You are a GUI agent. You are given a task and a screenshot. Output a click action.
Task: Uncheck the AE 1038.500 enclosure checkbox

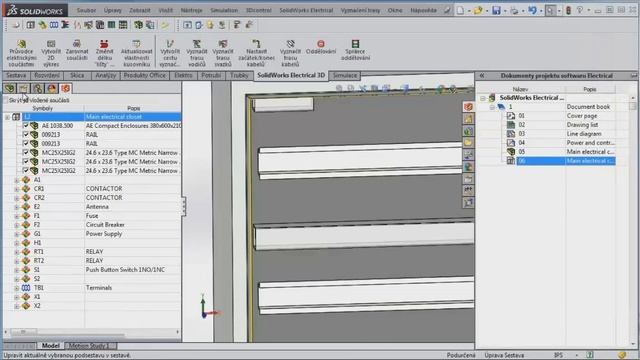pos(26,126)
